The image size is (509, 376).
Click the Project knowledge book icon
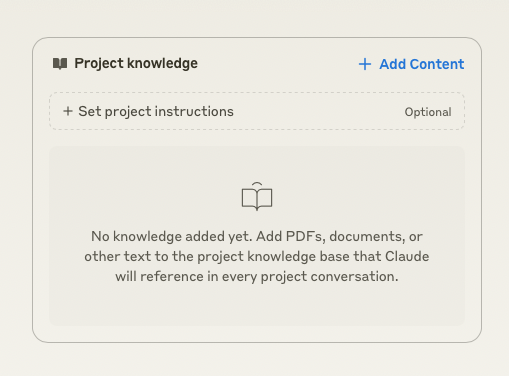click(x=60, y=63)
